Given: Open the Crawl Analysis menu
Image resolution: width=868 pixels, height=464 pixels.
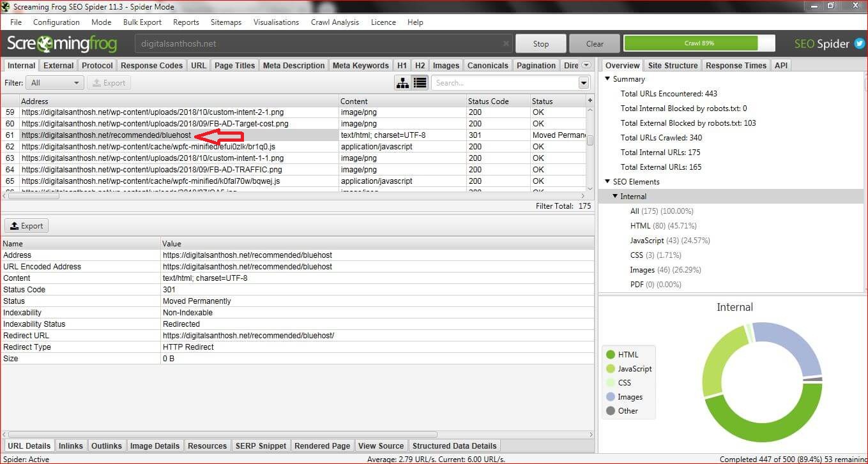Looking at the screenshot, I should [x=335, y=22].
